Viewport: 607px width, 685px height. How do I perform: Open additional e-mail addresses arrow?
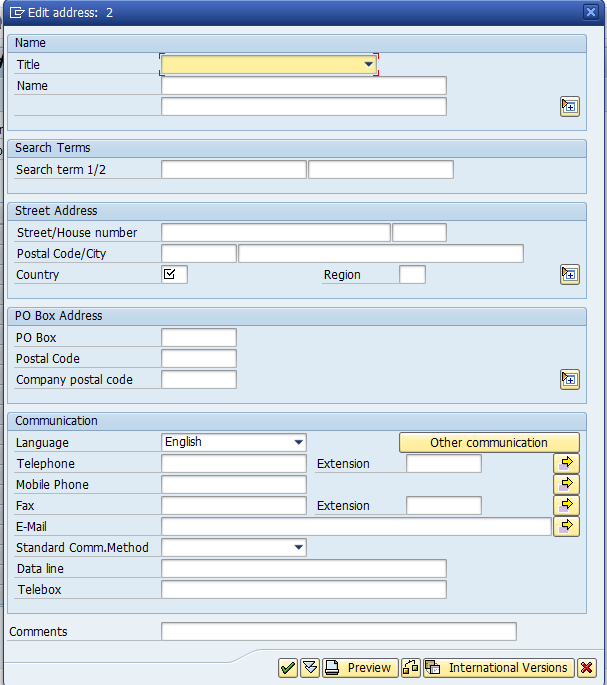tap(566, 525)
